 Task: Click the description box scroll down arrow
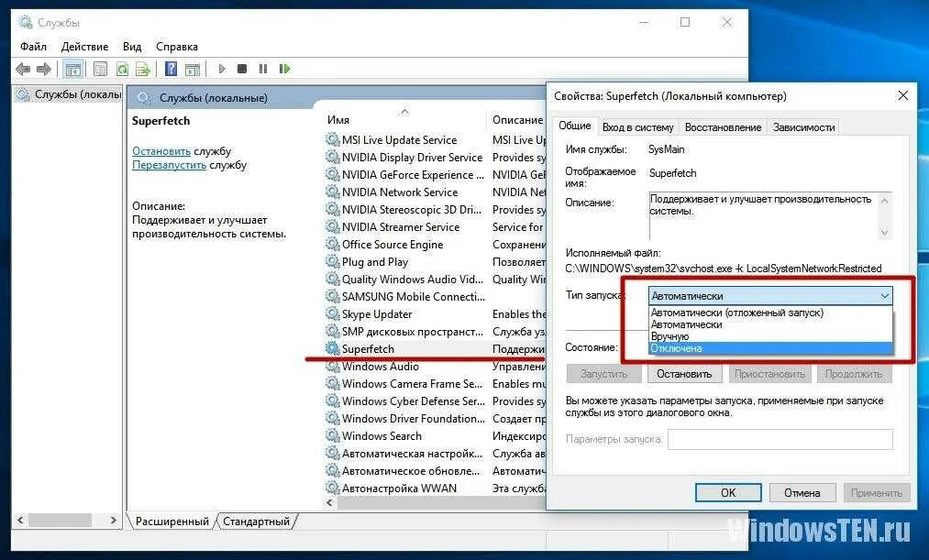[884, 232]
